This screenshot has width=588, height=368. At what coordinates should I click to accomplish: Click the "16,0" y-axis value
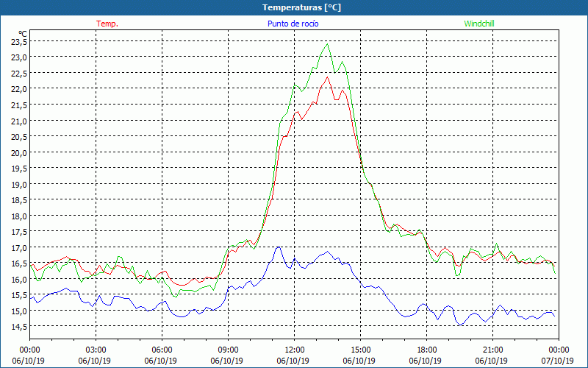[19, 279]
